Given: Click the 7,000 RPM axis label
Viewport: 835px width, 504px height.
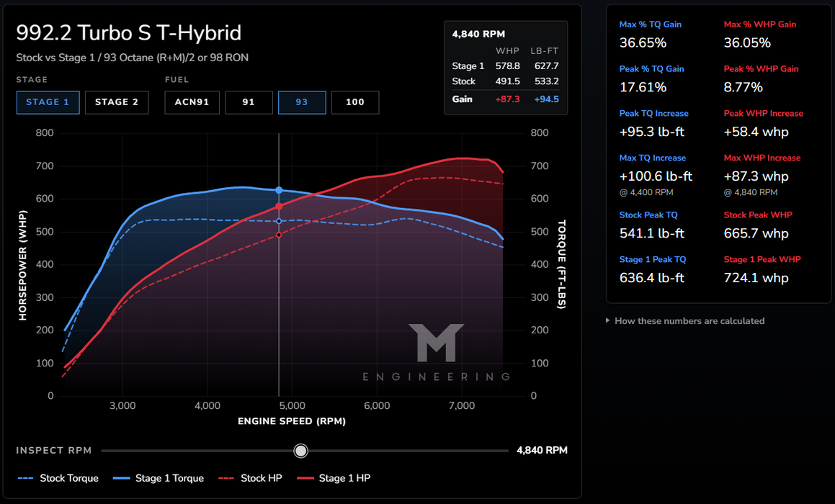Looking at the screenshot, I should pyautogui.click(x=462, y=405).
